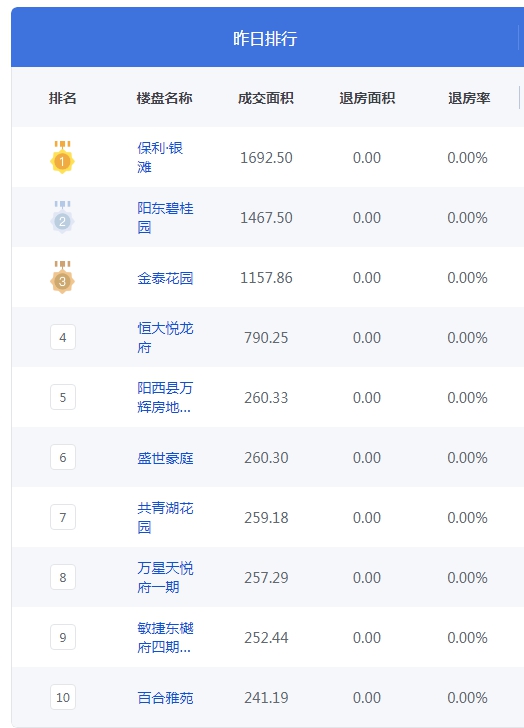Select the rank 10 number badge
The image size is (524, 728).
tap(63, 697)
